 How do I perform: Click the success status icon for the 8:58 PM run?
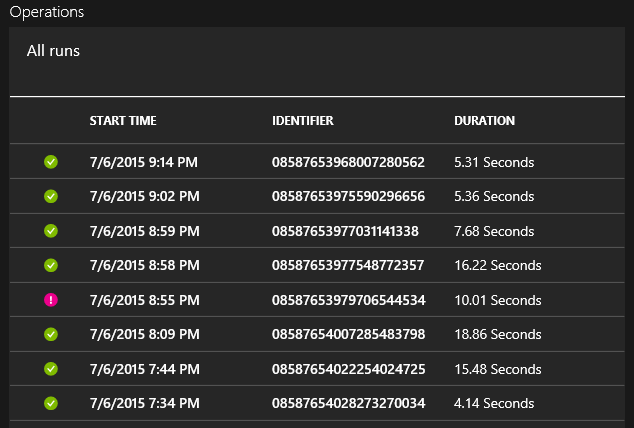[x=51, y=265]
